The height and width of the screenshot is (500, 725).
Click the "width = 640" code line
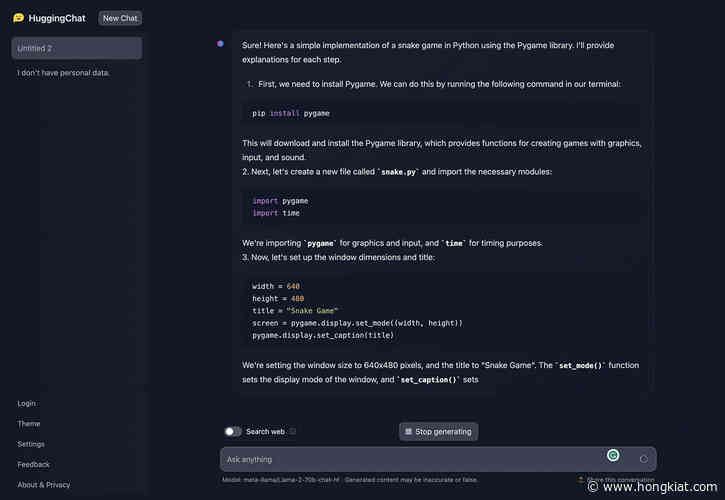276,286
